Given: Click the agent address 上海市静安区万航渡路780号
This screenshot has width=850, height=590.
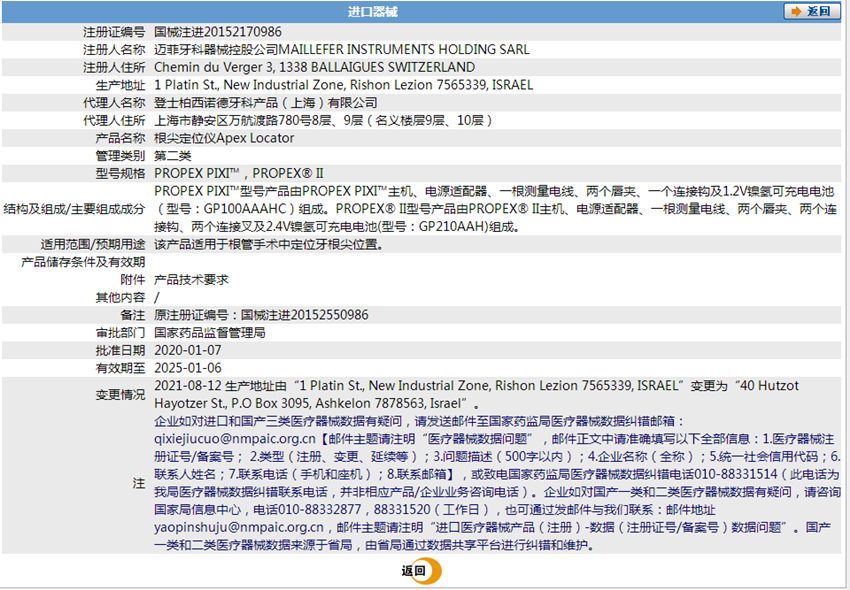Looking at the screenshot, I should click(x=323, y=120).
